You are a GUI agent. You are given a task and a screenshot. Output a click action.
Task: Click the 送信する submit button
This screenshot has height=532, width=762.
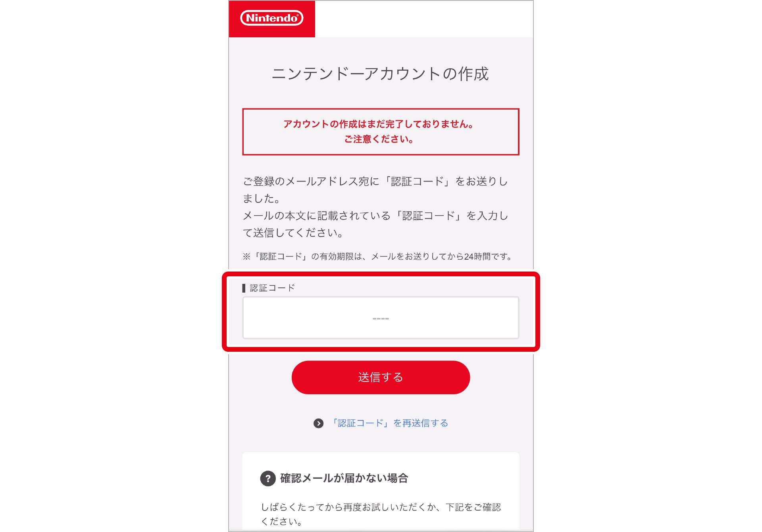pyautogui.click(x=381, y=377)
